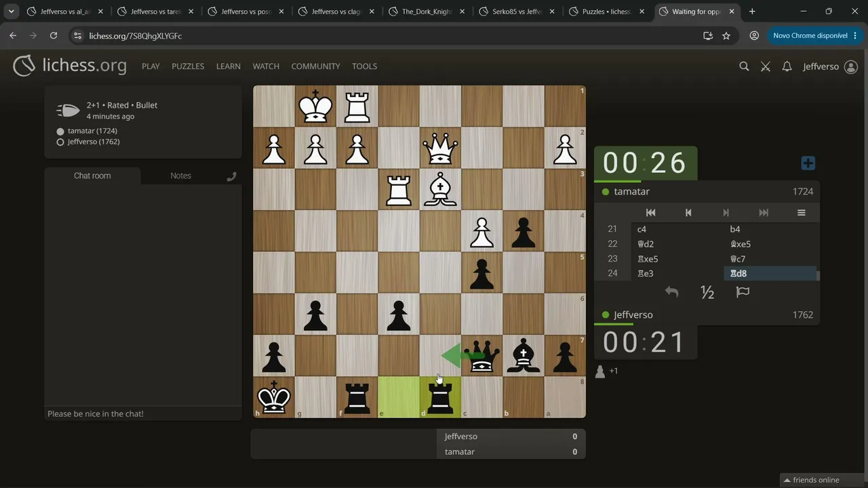The image size is (868, 488).
Task: Open the WATCH menu
Action: point(266,66)
